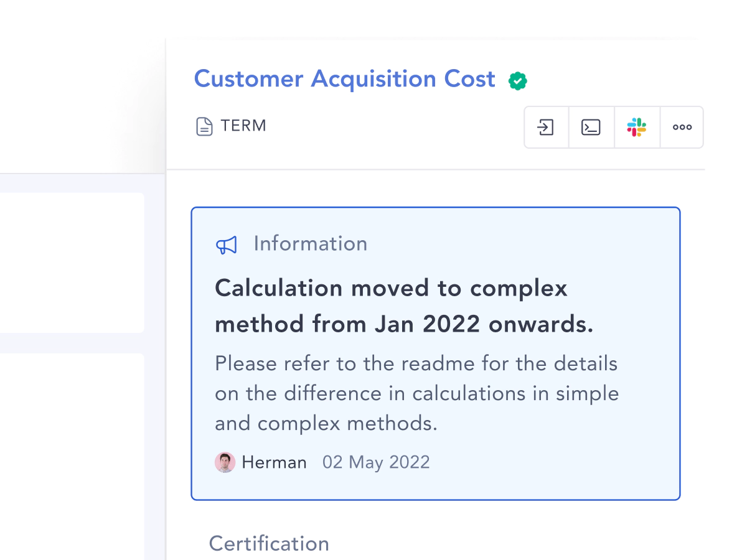Click the TERM type label
Viewport: 742px width, 560px height.
click(243, 126)
